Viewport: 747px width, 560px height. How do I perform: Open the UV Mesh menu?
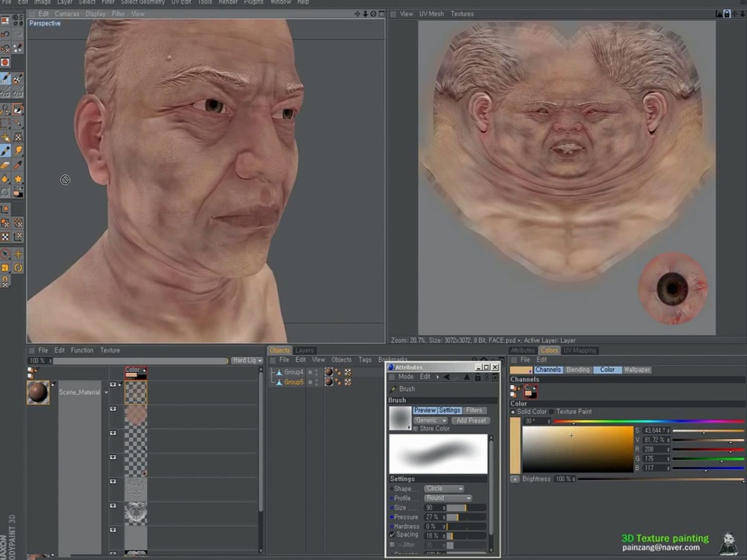(x=432, y=14)
